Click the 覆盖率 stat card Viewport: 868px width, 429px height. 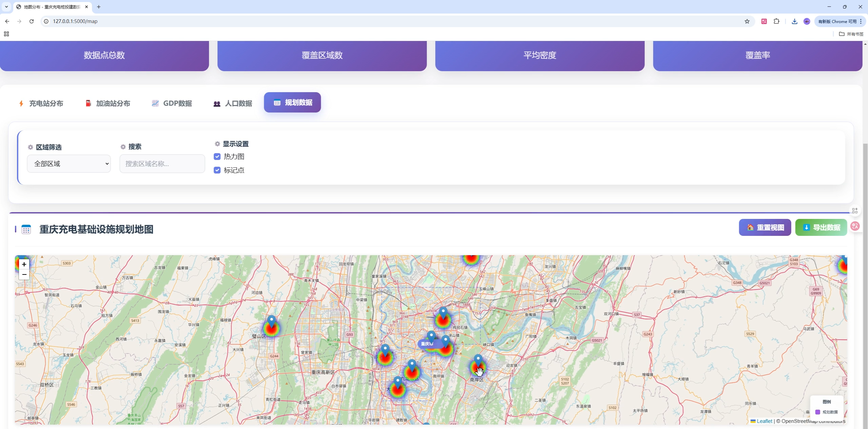point(757,55)
